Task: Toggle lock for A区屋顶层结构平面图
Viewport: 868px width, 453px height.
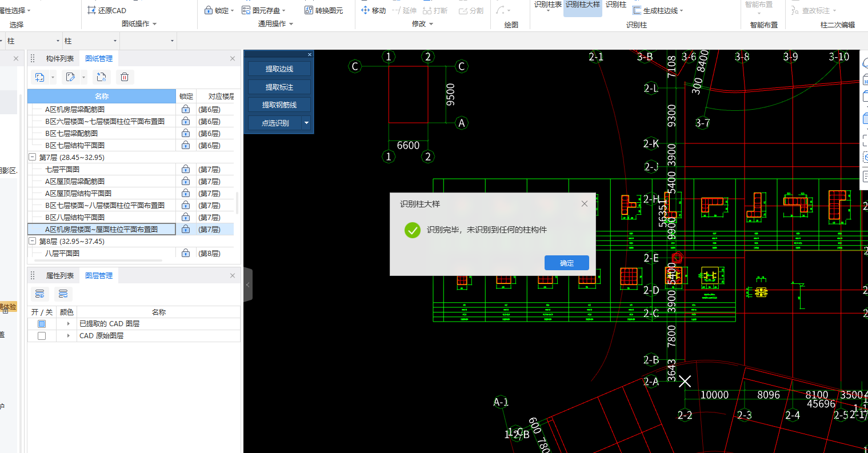Action: 186,193
